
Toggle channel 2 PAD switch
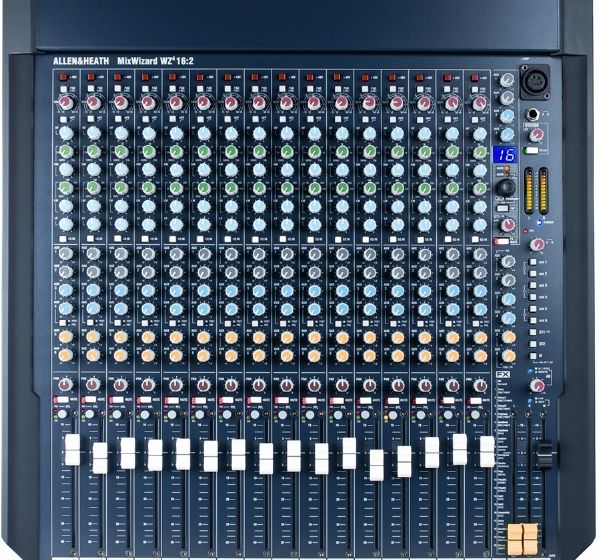point(90,89)
